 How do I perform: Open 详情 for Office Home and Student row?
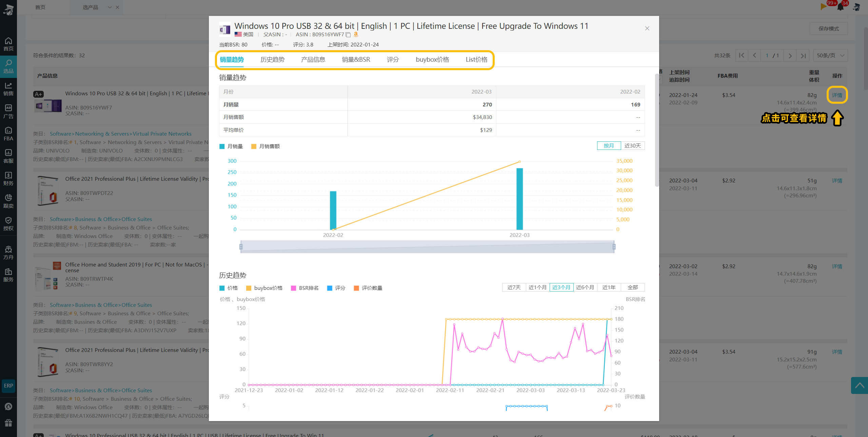pos(837,266)
